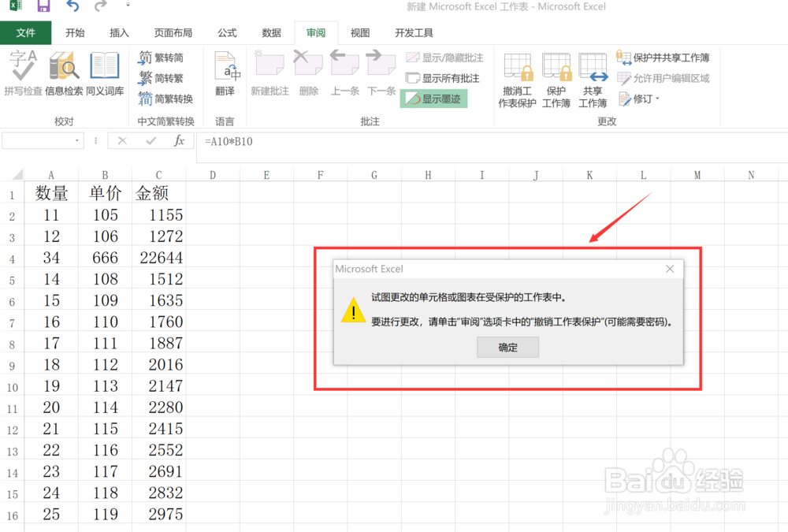Viewport: 788px width, 532px height.
Task: Go to 上一条 previous comment
Action: 345,73
